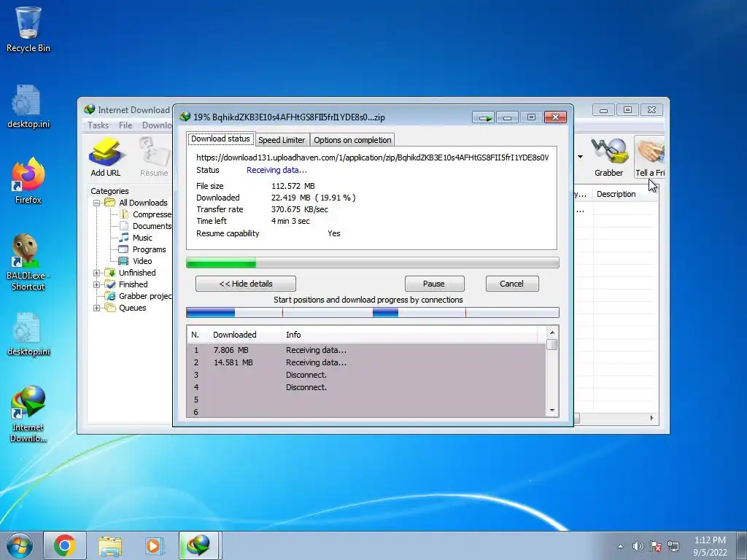Viewport: 747px width, 560px height.
Task: Select the Documents category
Action: (x=146, y=226)
